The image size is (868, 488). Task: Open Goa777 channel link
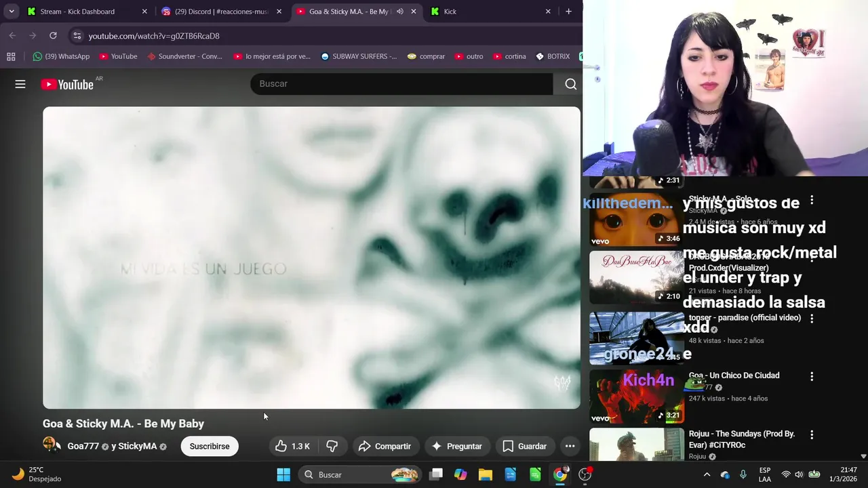(x=83, y=446)
